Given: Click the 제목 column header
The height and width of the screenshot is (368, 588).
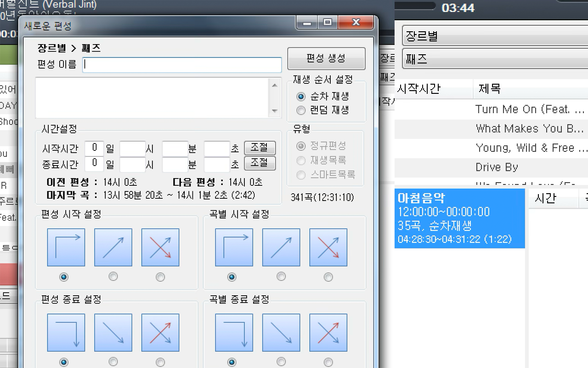Looking at the screenshot, I should click(x=489, y=88).
